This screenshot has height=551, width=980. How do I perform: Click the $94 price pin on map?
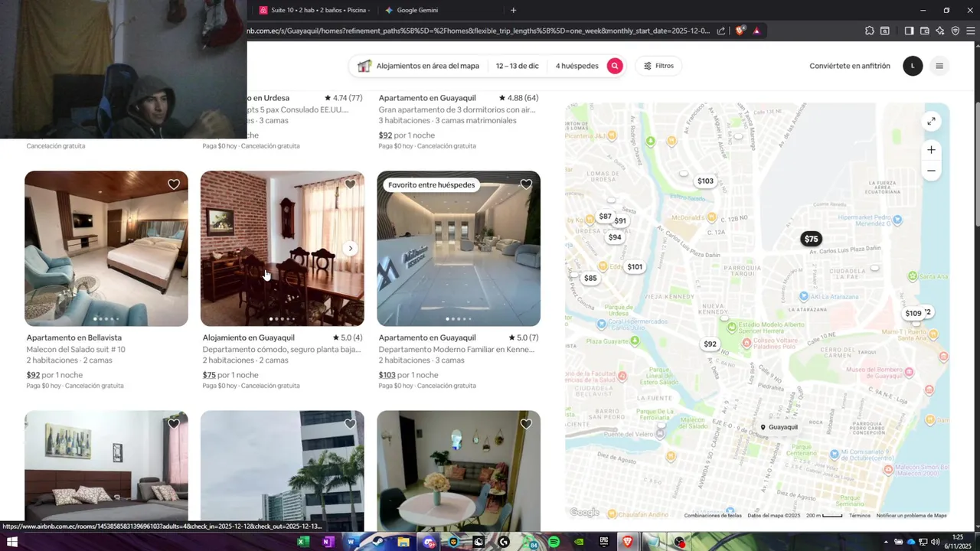click(x=615, y=237)
